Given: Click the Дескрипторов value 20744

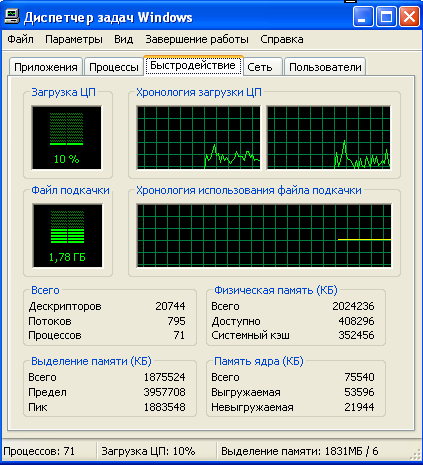Looking at the screenshot, I should click(170, 306).
